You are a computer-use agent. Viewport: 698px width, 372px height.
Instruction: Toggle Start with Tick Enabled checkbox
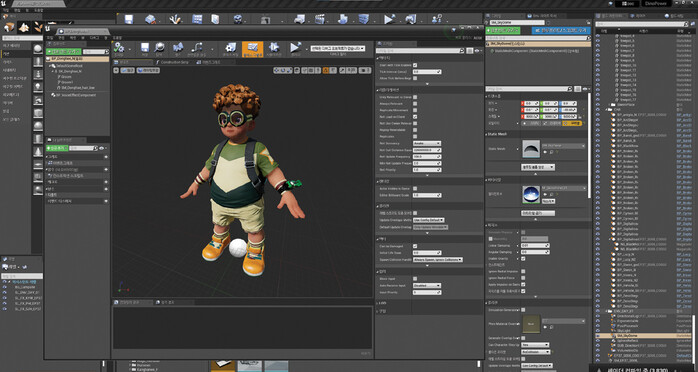coord(415,65)
